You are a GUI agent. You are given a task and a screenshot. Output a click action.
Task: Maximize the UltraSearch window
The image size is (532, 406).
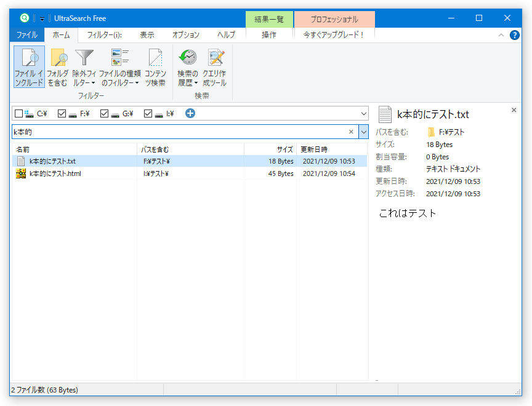pos(478,18)
